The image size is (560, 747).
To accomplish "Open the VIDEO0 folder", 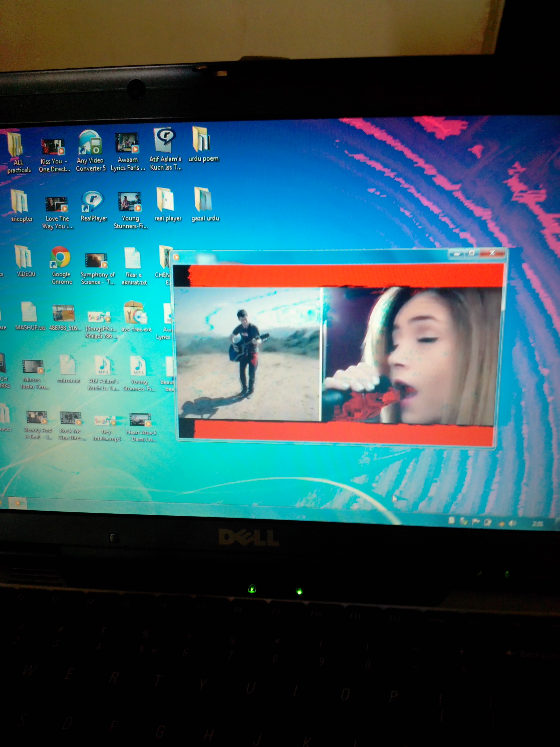I will (x=25, y=261).
